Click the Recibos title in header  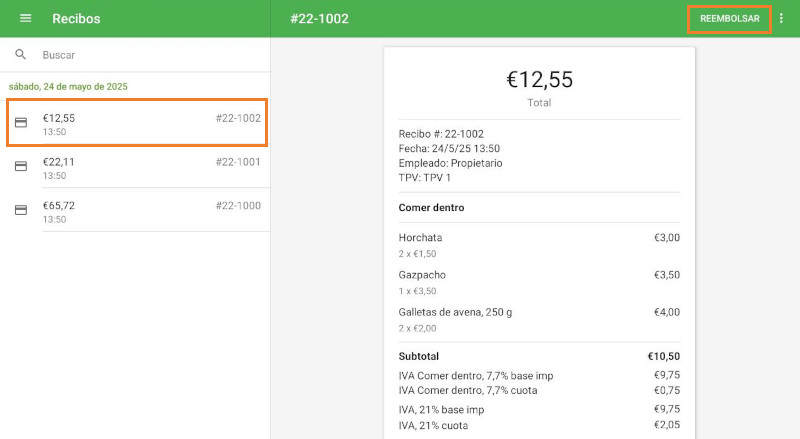pos(76,19)
